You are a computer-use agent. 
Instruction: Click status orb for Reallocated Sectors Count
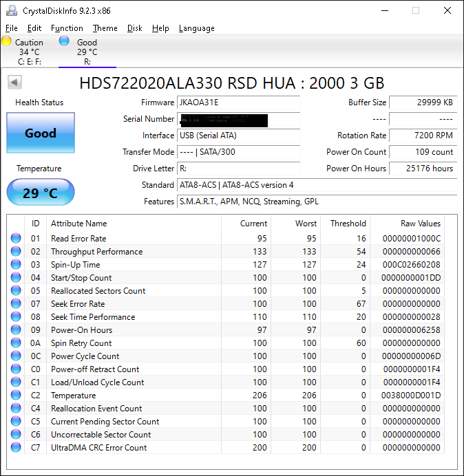(16, 290)
